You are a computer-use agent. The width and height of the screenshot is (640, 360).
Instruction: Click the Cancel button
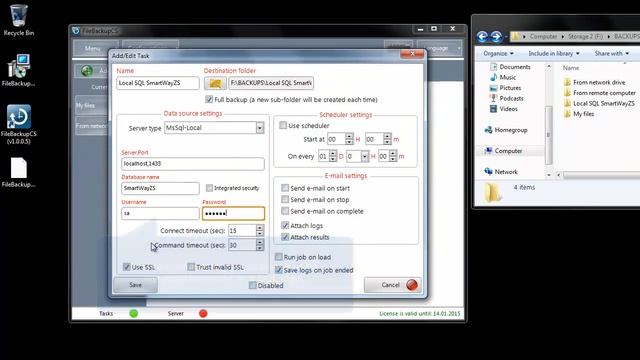pos(392,285)
